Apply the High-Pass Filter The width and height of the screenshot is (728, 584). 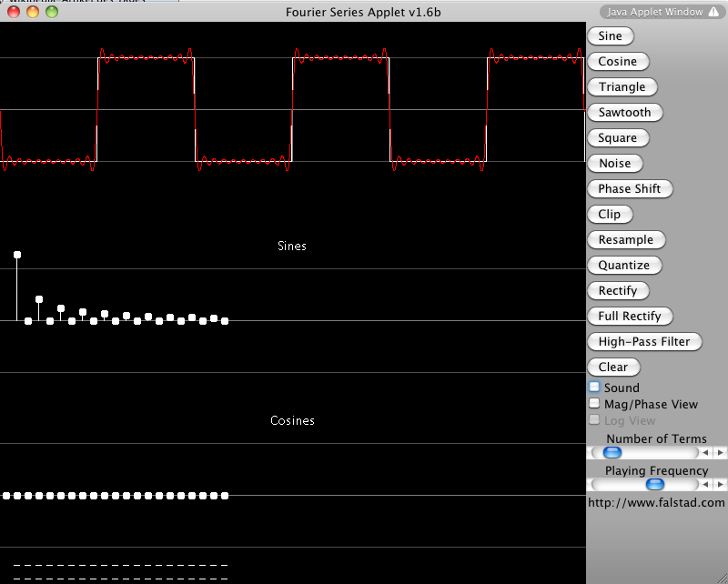644,342
